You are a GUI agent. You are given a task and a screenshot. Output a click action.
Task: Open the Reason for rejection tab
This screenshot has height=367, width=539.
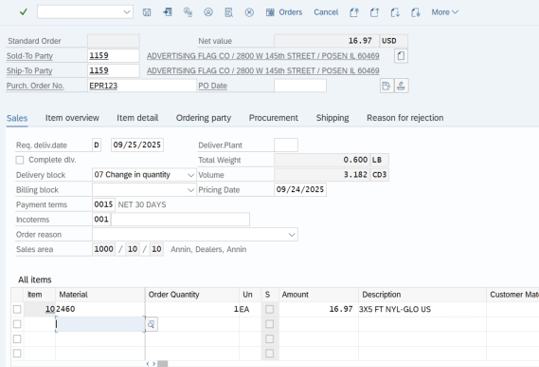405,118
